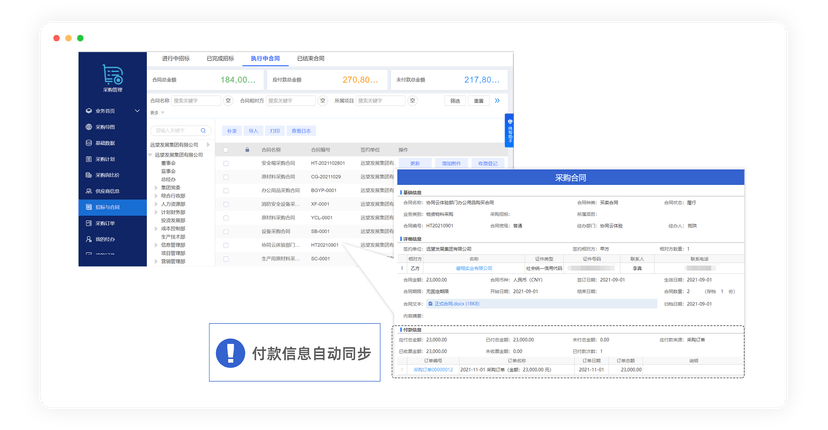828x430 pixels.
Task: Expand the 业务首页 sidebar menu chevron
Action: (x=137, y=111)
